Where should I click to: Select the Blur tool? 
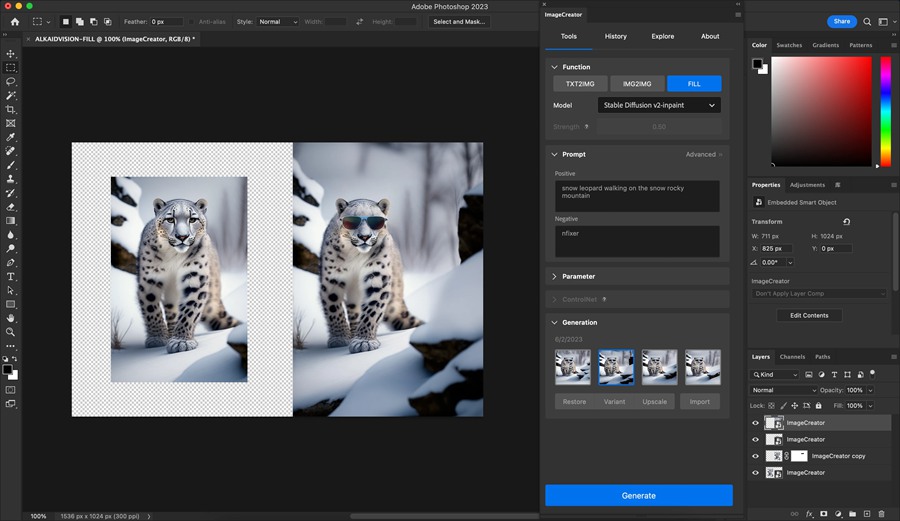[x=10, y=235]
